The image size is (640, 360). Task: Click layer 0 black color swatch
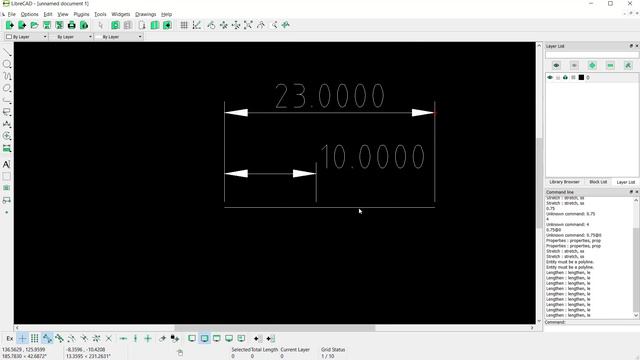point(581,78)
